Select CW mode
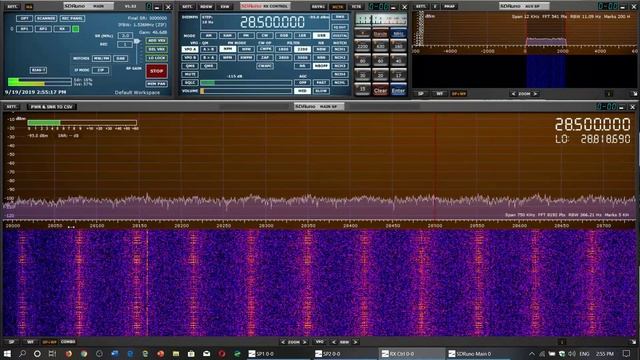The height and width of the screenshot is (360, 640). tap(264, 36)
